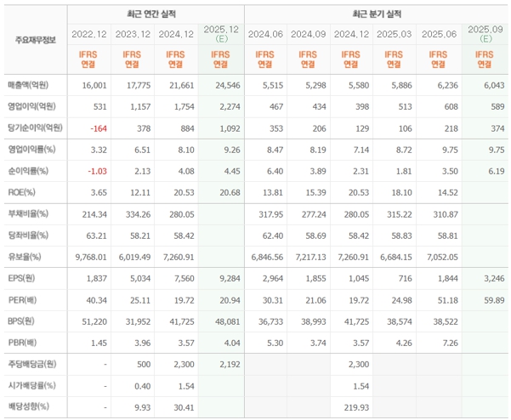Click the 최근 연간 실적 header
Image resolution: width=511 pixels, height=420 pixels.
pyautogui.click(x=155, y=14)
